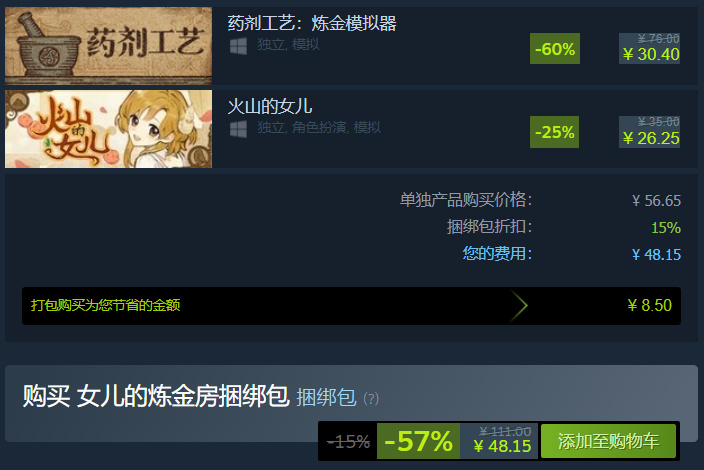Open the 药剂工艺 game banner image
This screenshot has height=470, width=704.
[108, 46]
